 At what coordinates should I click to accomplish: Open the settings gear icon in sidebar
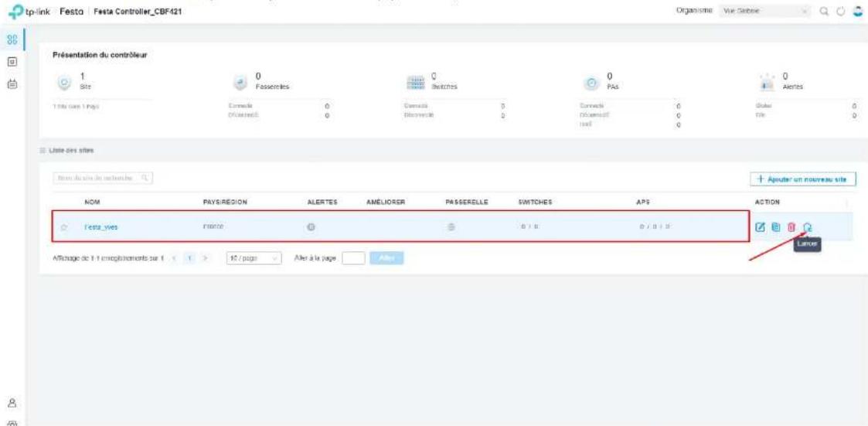coord(11,422)
